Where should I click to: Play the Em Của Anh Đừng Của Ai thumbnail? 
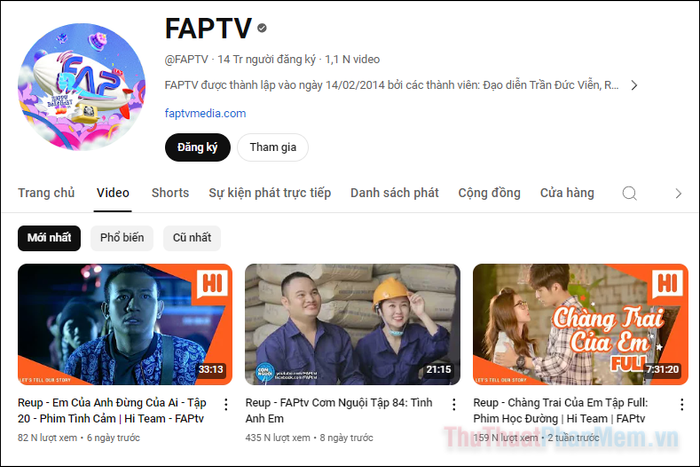pos(125,324)
